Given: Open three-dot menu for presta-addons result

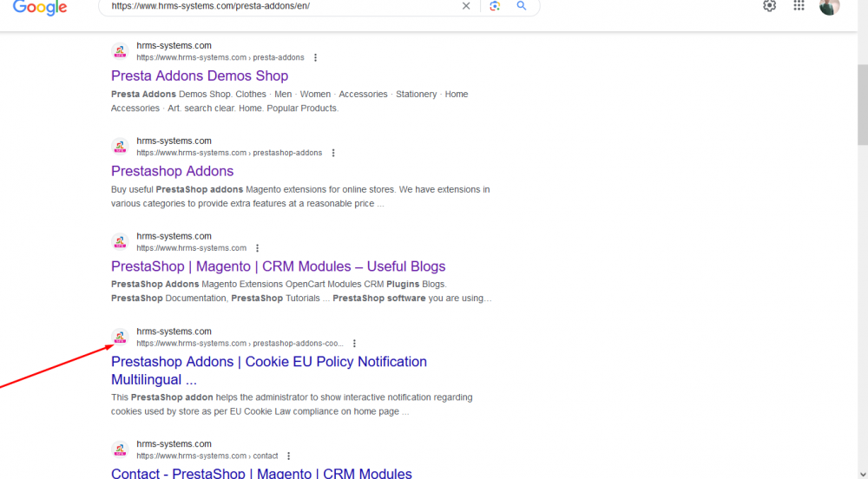Looking at the screenshot, I should click(316, 57).
